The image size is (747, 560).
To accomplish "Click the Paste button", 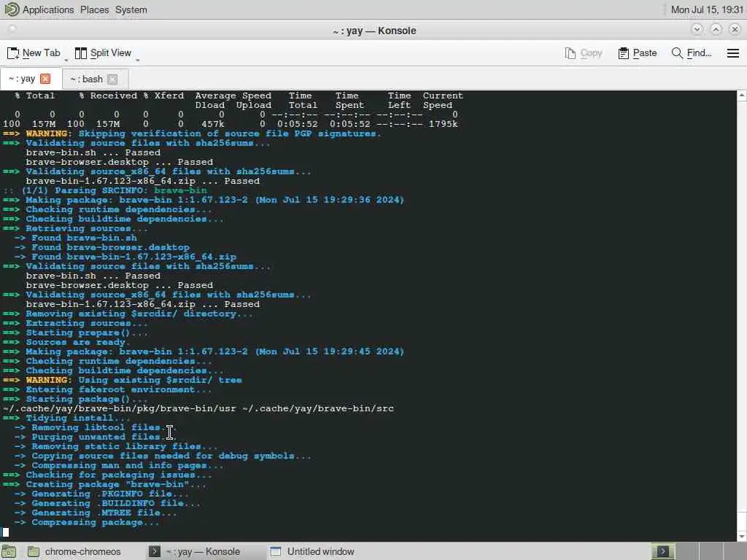I will click(x=638, y=52).
